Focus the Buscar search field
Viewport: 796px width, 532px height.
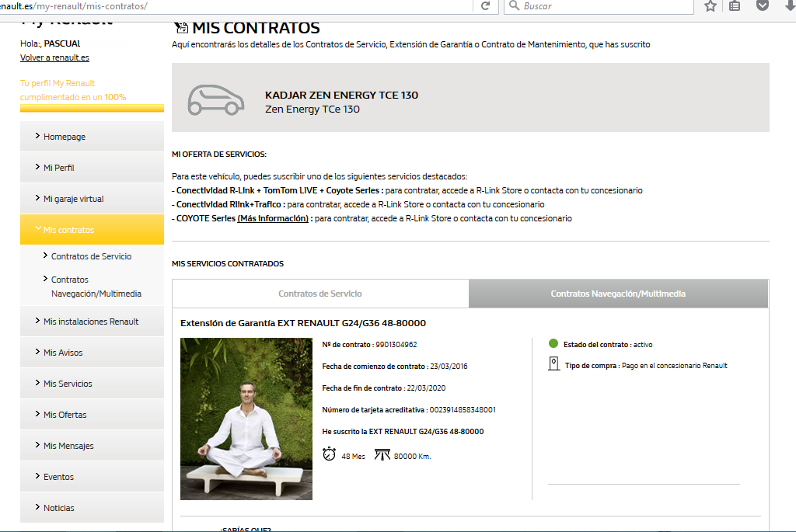tap(599, 6)
